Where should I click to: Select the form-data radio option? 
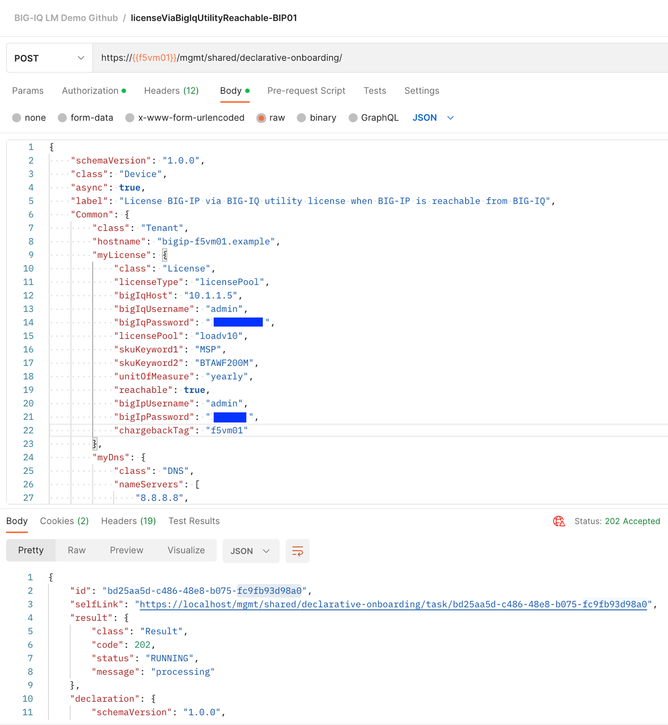62,118
